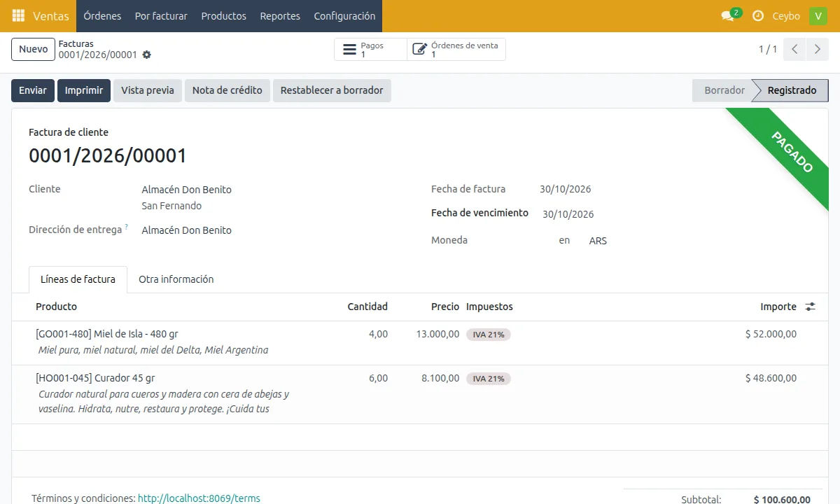Click the Ventas app title
This screenshot has width=840, height=504.
(x=51, y=16)
